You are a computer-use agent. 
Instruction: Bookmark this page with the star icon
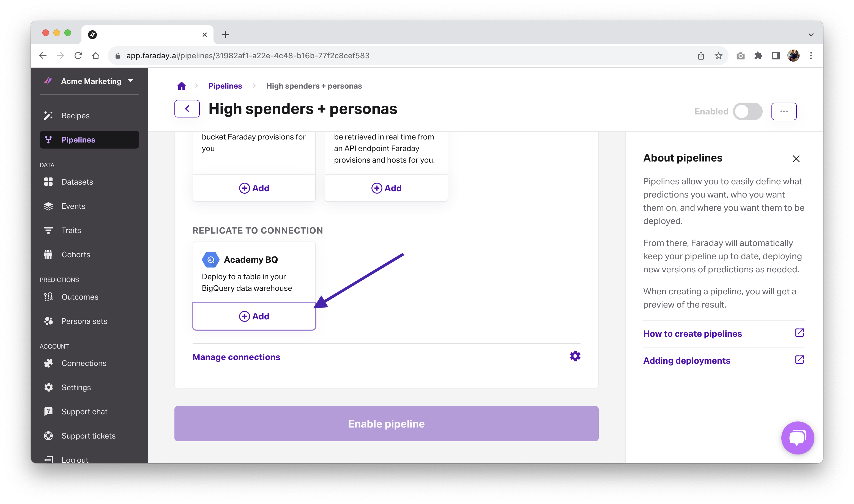[718, 56]
